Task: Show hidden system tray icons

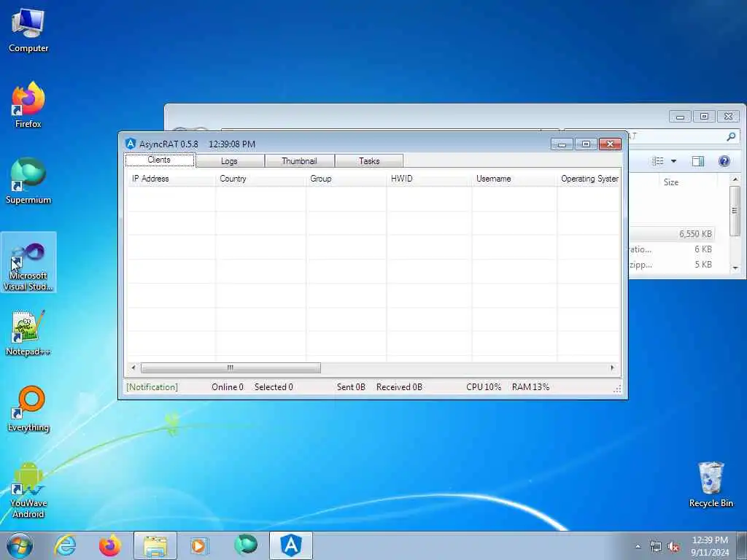Action: [638, 547]
